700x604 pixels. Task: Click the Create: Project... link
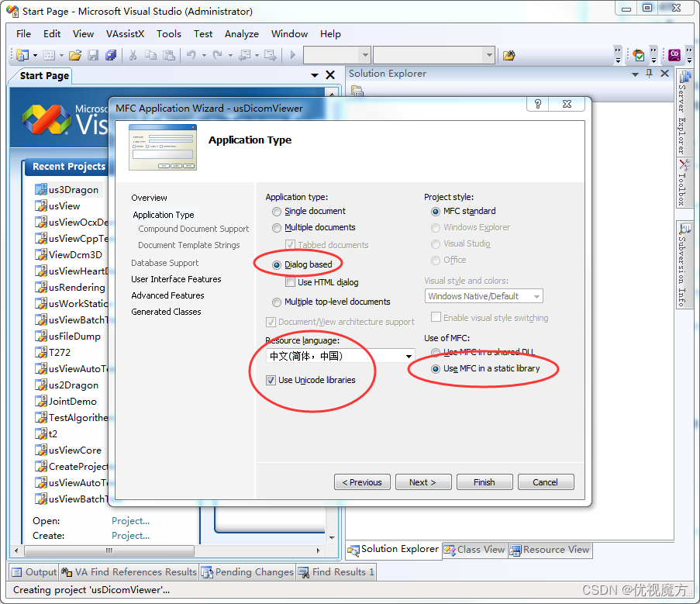tap(130, 536)
